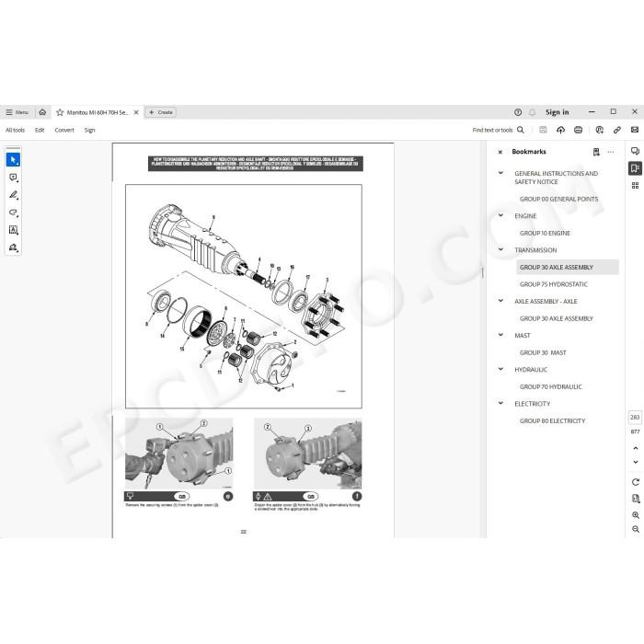Go to the Home icon tab
Viewport: 644px width, 644px height.
tap(42, 112)
